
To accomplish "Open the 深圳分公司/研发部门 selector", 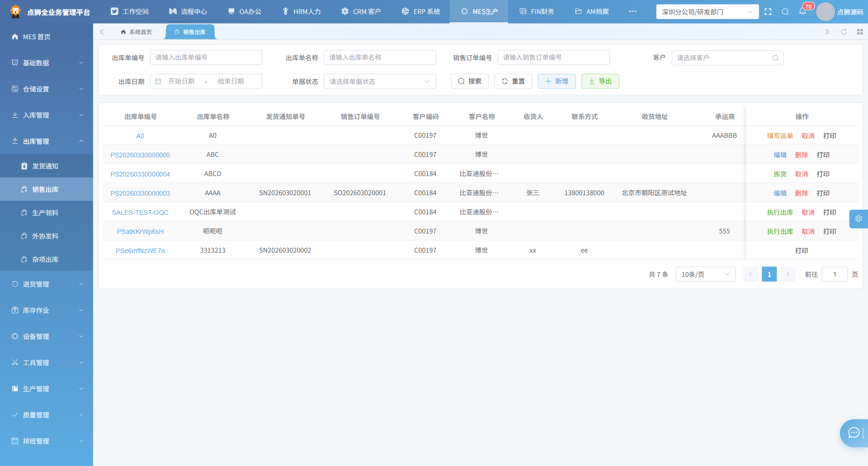I will [x=707, y=12].
